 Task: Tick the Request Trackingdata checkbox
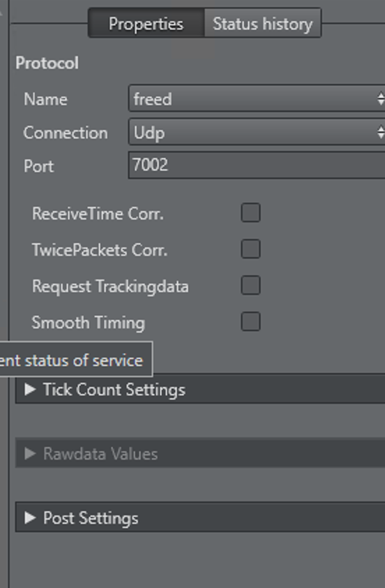point(250,286)
